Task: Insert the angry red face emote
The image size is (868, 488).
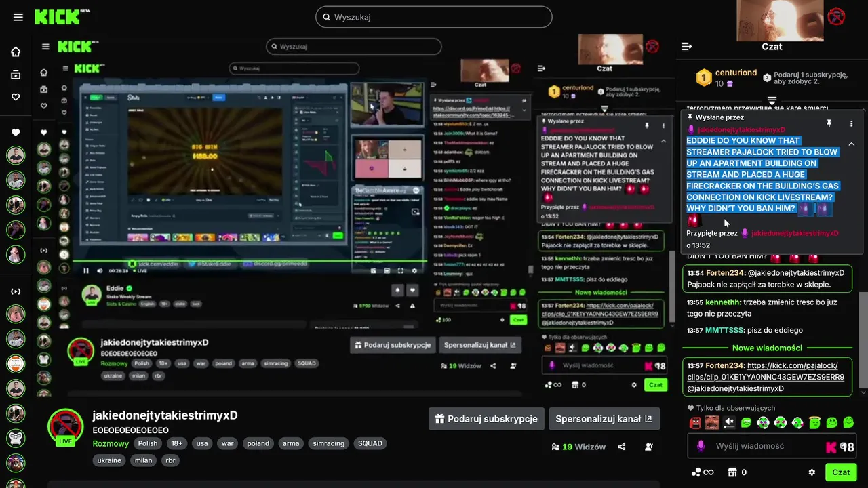Action: tap(695, 423)
